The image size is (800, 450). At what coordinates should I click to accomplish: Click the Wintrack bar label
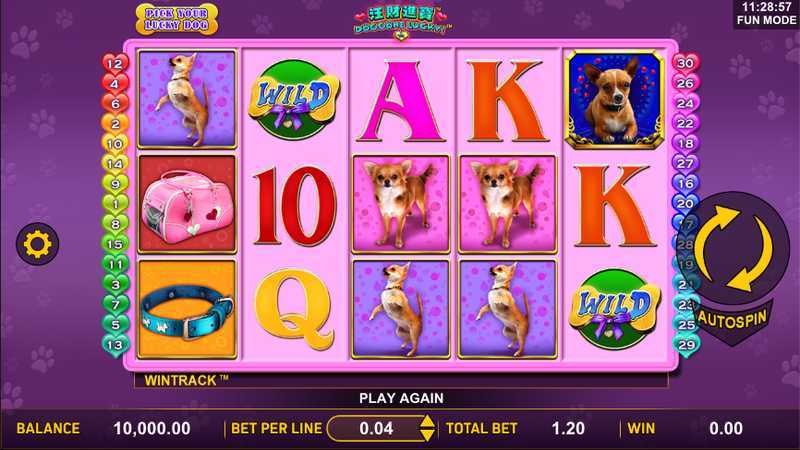coord(187,380)
